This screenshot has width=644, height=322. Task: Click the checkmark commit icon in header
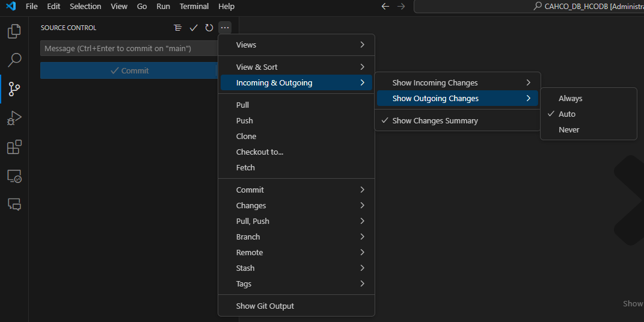[194, 28]
